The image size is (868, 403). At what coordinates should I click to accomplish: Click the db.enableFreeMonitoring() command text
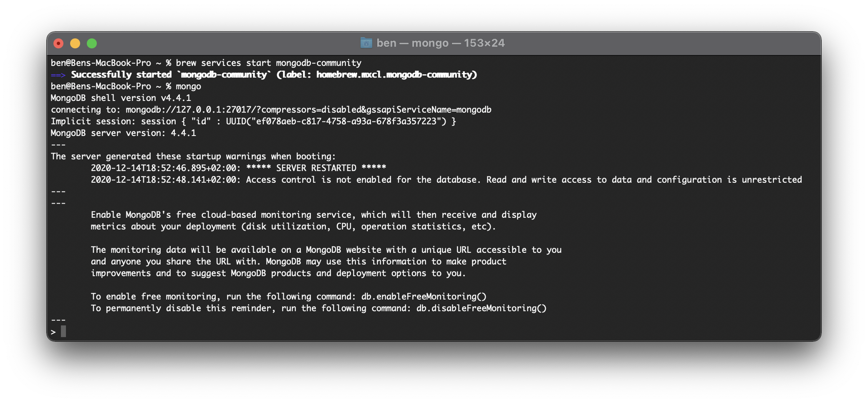coord(424,297)
